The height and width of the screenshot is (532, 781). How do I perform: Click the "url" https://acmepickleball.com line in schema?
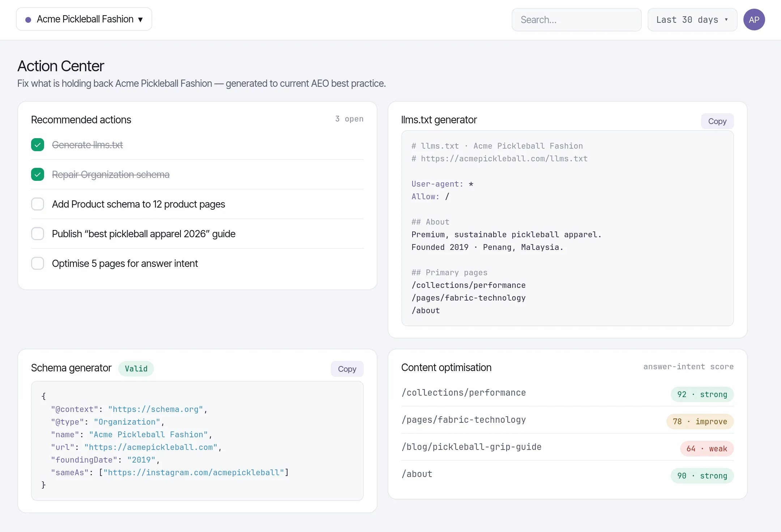136,447
